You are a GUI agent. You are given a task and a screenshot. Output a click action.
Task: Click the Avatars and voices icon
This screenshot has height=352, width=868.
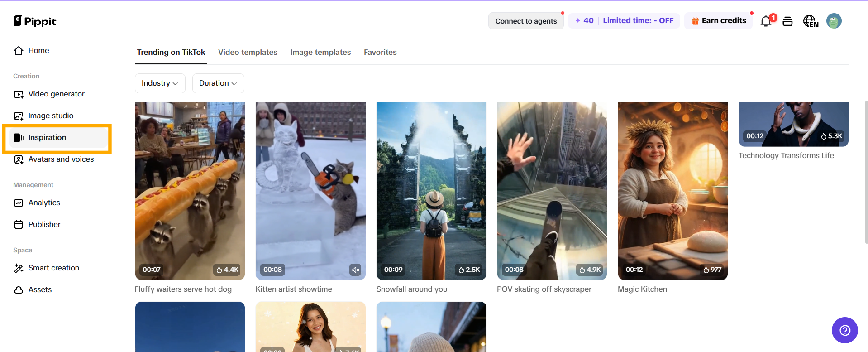pos(19,159)
